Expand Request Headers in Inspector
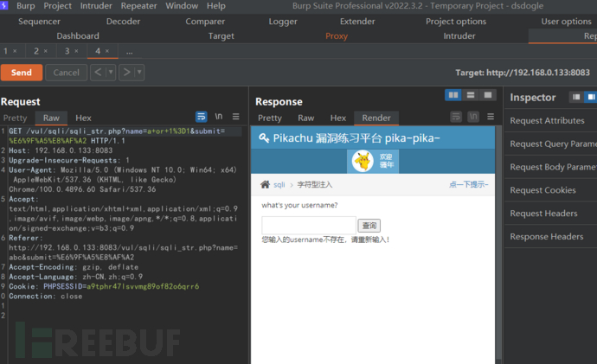Viewport: 597px width, 364px height. coord(543,214)
